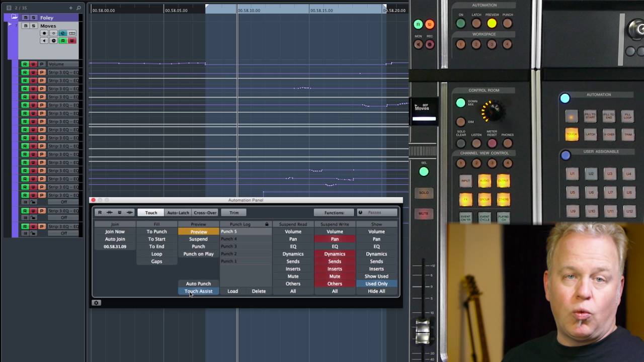This screenshot has height=362, width=644.
Task: Toggle Suspend Write All
Action: click(x=335, y=291)
